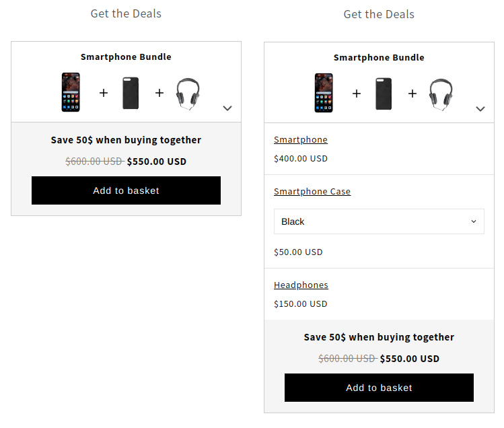Open the Black color variant dropdown
This screenshot has width=504, height=428.
pyautogui.click(x=379, y=221)
